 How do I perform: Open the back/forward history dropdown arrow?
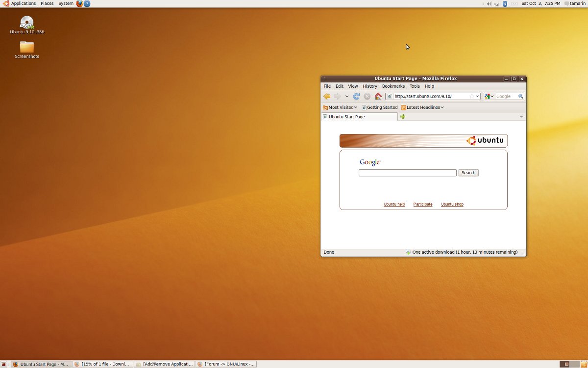click(x=347, y=97)
